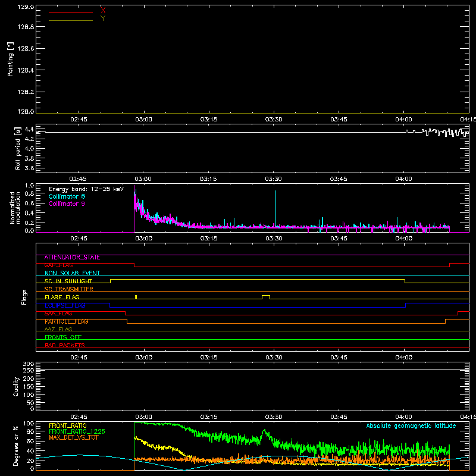Click the PARTICLE_FLAG label

coord(67,321)
